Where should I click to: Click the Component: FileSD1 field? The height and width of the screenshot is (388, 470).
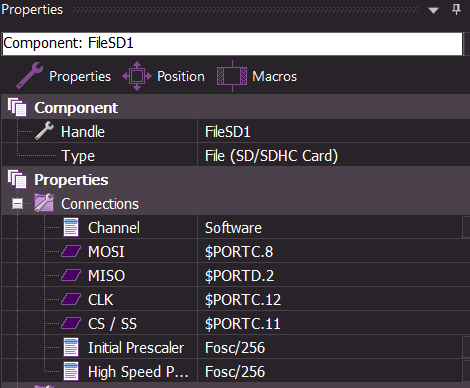232,44
